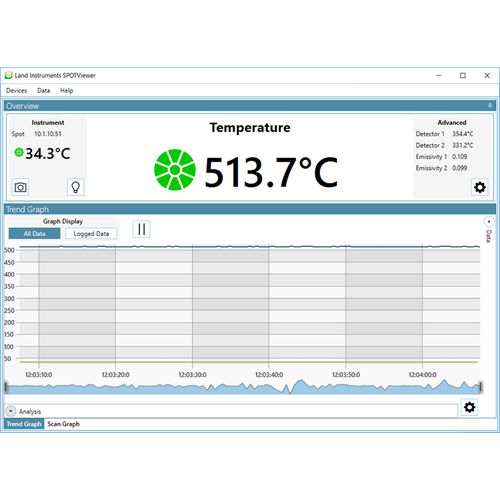Screen dimensions: 500x500
Task: Click Detector 2 value 331.2°C
Action: click(463, 145)
